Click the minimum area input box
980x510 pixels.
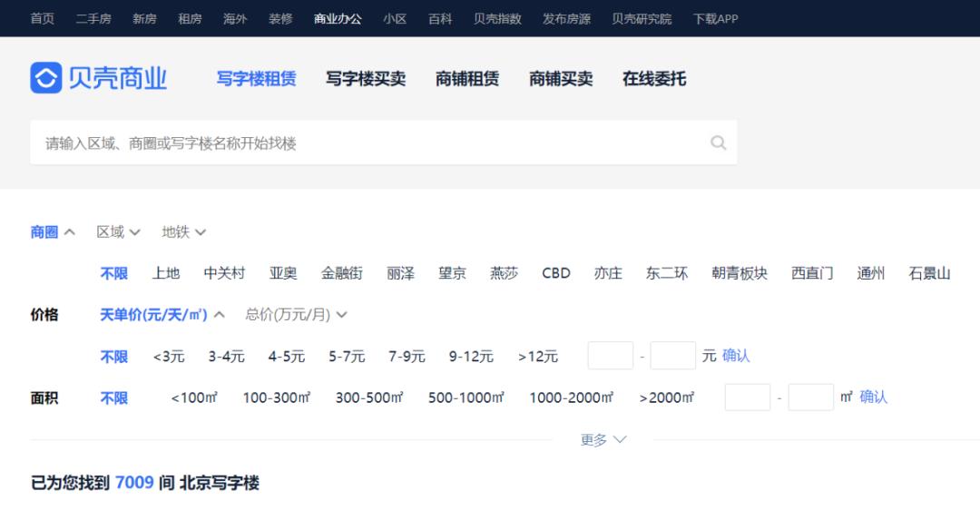pyautogui.click(x=748, y=397)
